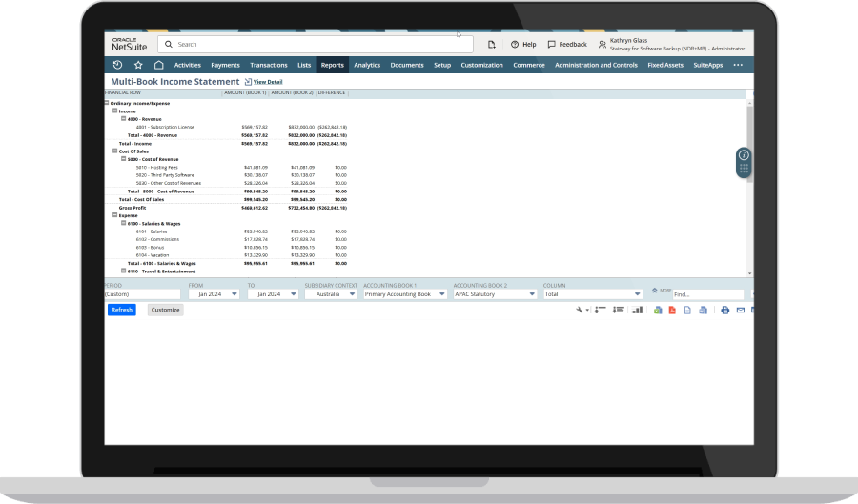Collapse the 4000 - Revenue section
The image size is (858, 504).
(x=124, y=119)
